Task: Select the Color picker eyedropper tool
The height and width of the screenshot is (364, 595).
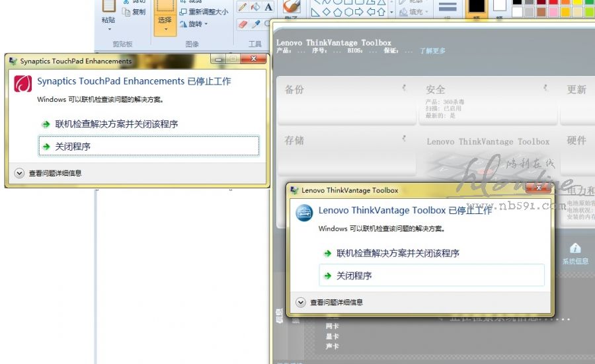Action: (x=256, y=24)
